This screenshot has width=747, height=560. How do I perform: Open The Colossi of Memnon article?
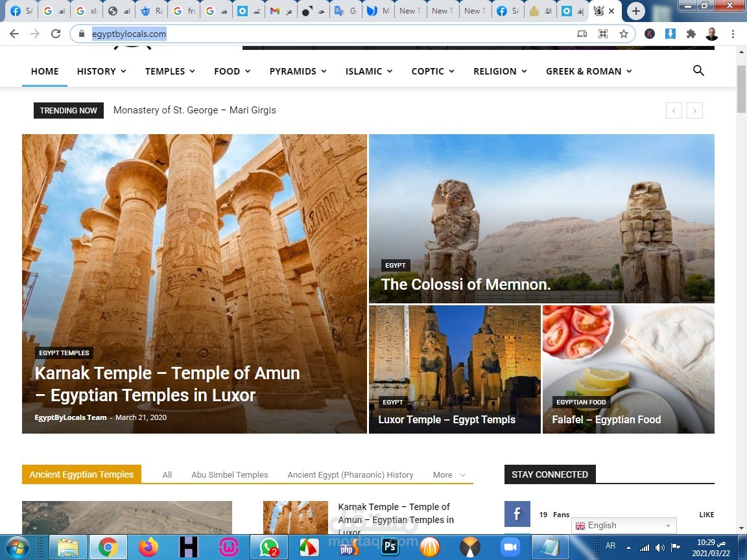click(x=466, y=285)
